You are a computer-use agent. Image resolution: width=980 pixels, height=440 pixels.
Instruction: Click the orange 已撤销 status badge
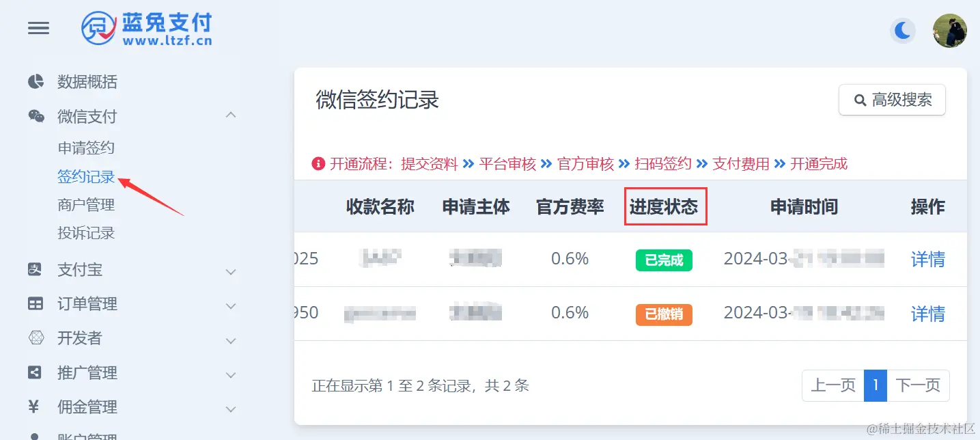[x=664, y=314]
